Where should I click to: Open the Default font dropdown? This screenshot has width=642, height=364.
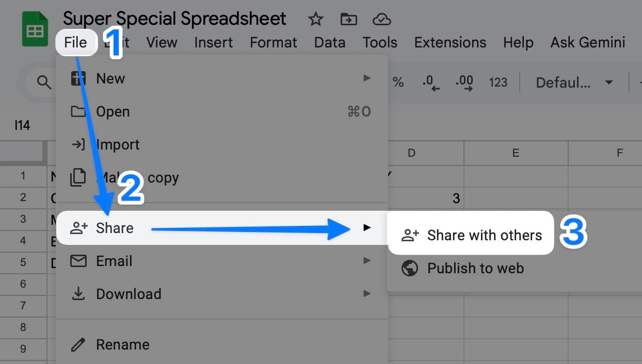pos(573,82)
